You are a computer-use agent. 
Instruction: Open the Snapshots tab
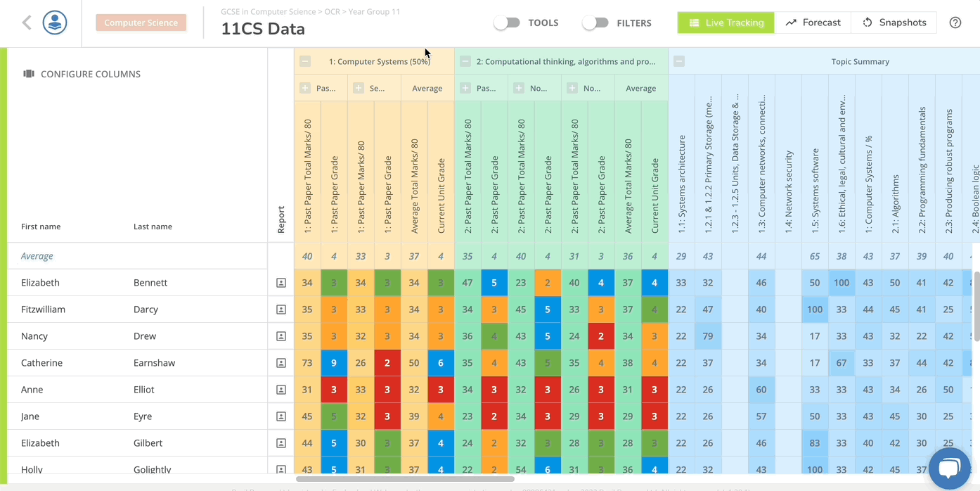[x=894, y=23]
